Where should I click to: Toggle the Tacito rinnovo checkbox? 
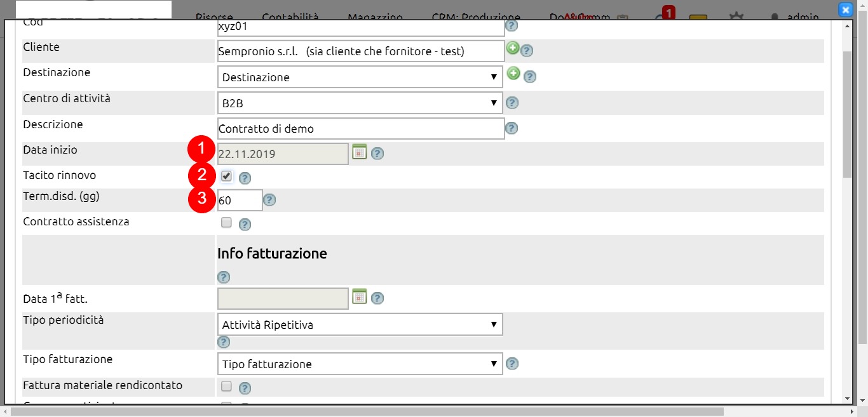(x=226, y=176)
